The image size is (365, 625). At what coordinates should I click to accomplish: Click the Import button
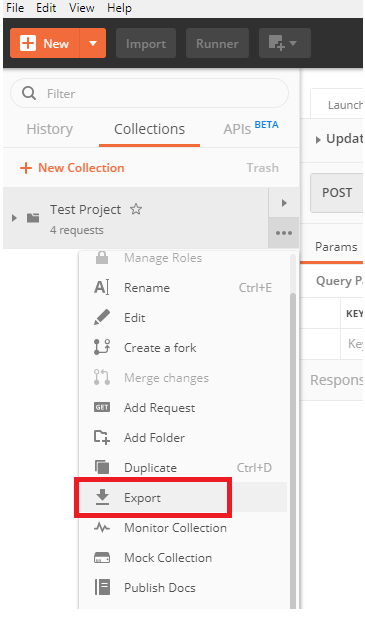point(146,43)
